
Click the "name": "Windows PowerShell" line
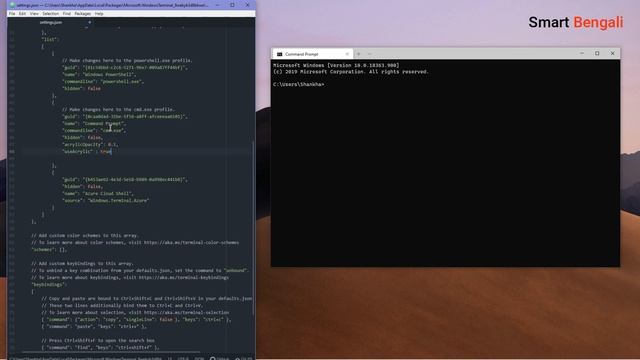99,75
